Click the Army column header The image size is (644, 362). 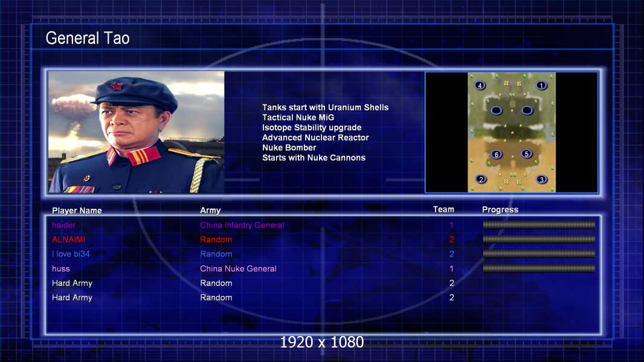coord(210,211)
